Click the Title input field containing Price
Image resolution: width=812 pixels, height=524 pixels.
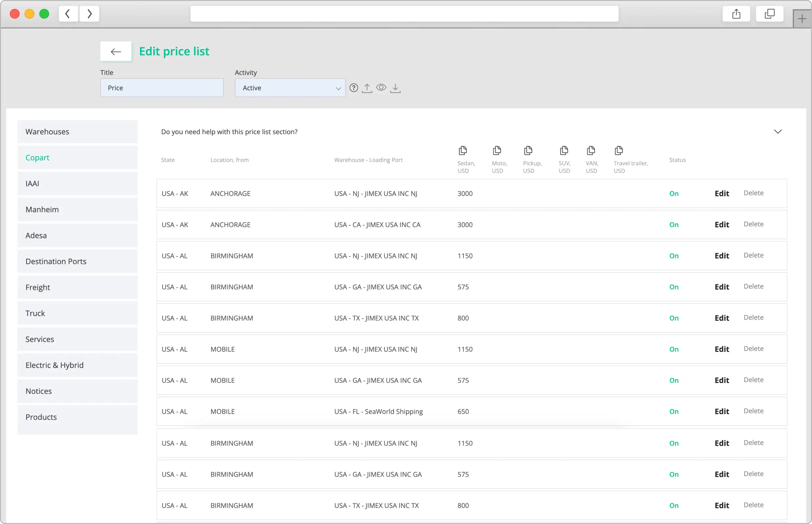[x=162, y=88]
